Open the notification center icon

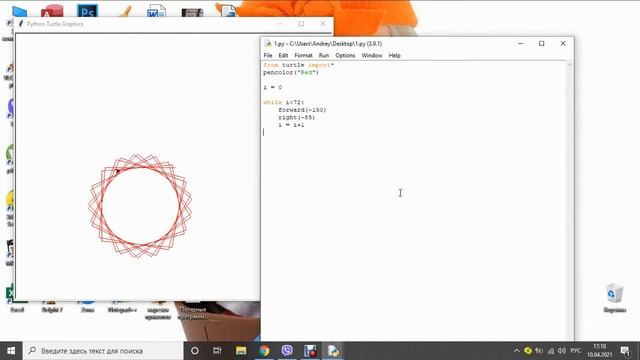(625, 351)
